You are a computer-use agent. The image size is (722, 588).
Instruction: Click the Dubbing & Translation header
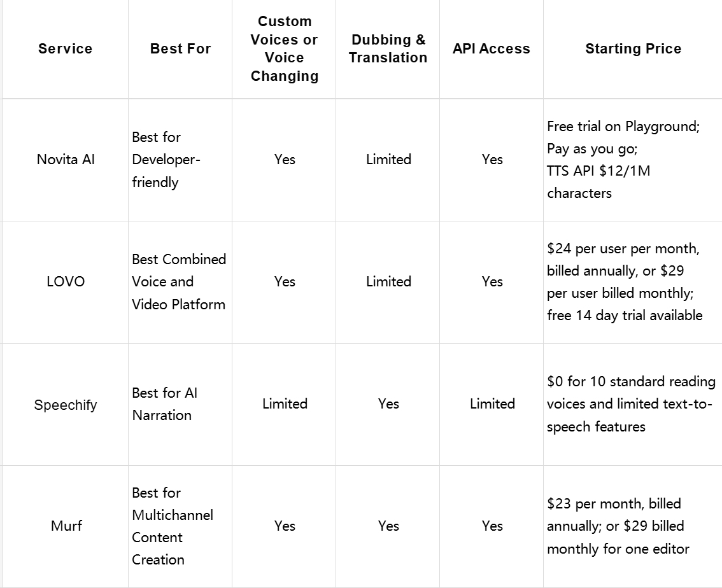coord(388,49)
